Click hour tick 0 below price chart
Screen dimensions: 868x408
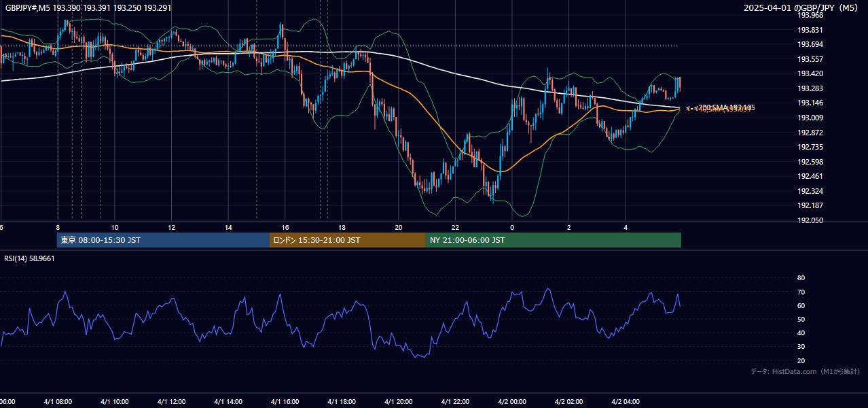(512, 227)
